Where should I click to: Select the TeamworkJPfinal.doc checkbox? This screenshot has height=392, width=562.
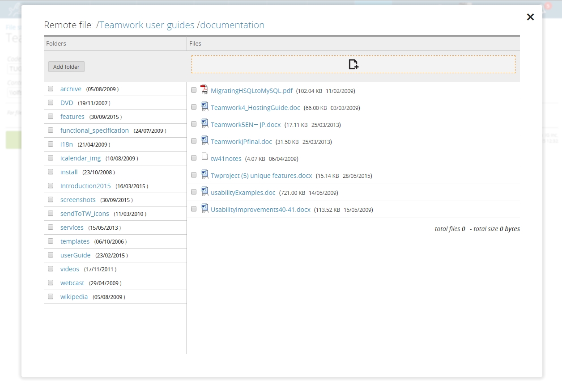click(194, 141)
